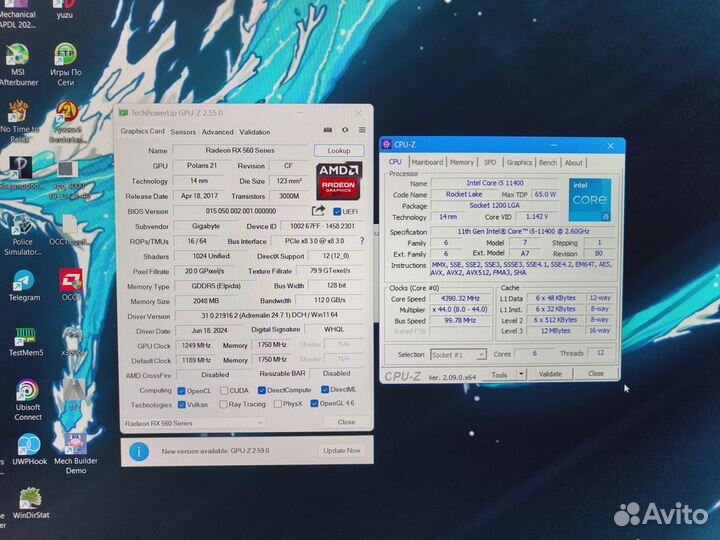This screenshot has width=720, height=540.
Task: Switch to the About tab in CPU-Z
Action: pyautogui.click(x=574, y=162)
